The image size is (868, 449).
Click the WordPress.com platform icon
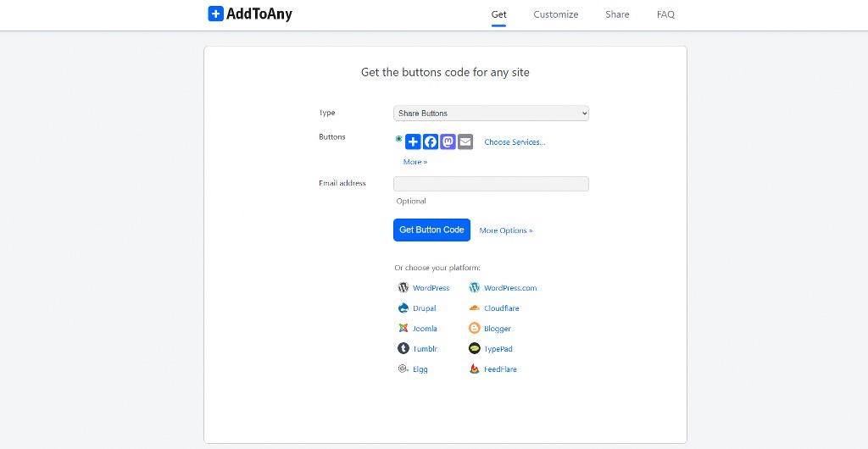coord(475,287)
